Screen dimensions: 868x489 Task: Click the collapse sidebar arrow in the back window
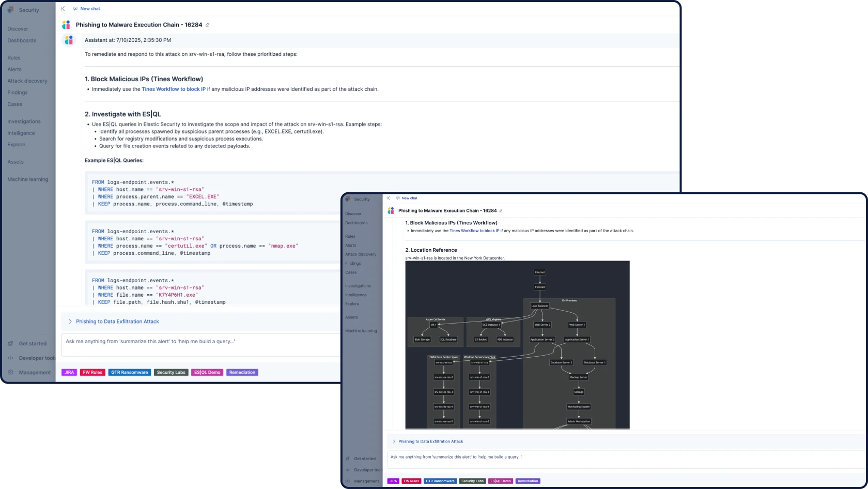[63, 9]
